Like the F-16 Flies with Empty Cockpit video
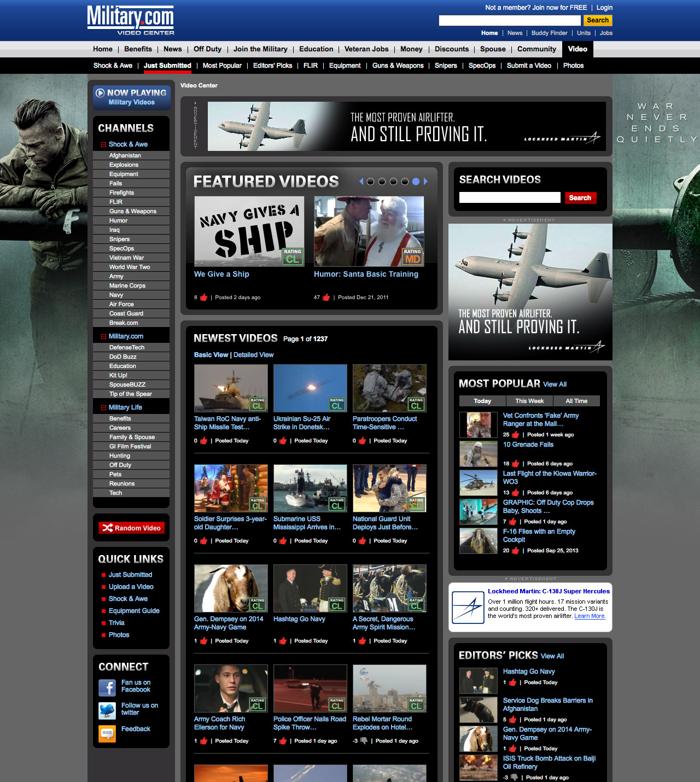Screen dimensions: 700x782 pyautogui.click(x=515, y=551)
